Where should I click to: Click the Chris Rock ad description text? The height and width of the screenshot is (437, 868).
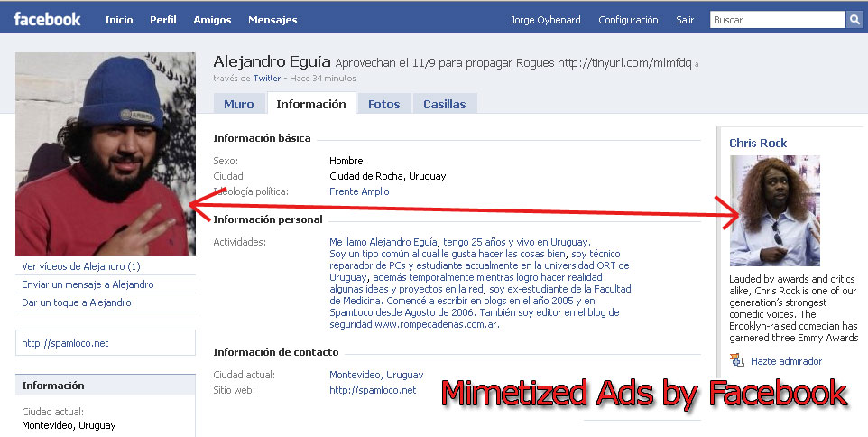coord(793,308)
